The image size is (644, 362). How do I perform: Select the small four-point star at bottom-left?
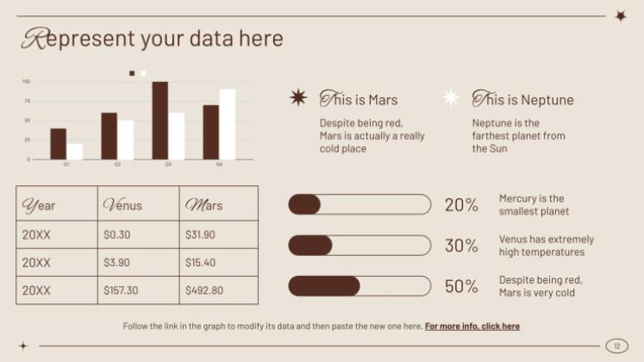23,346
